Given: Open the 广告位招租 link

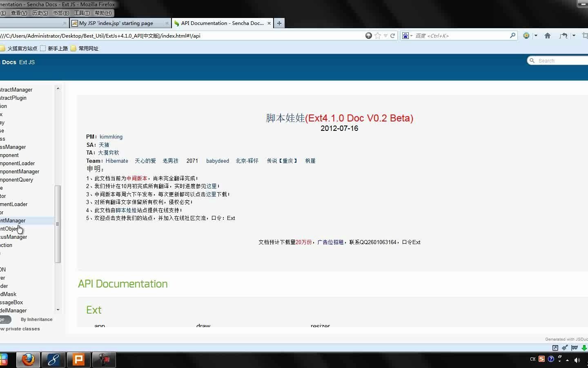Looking at the screenshot, I should [330, 242].
